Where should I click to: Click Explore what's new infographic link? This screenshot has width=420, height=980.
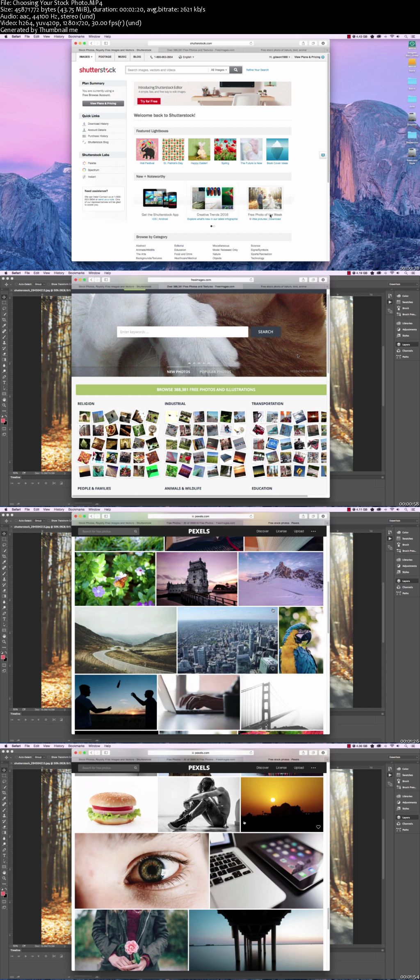[212, 219]
